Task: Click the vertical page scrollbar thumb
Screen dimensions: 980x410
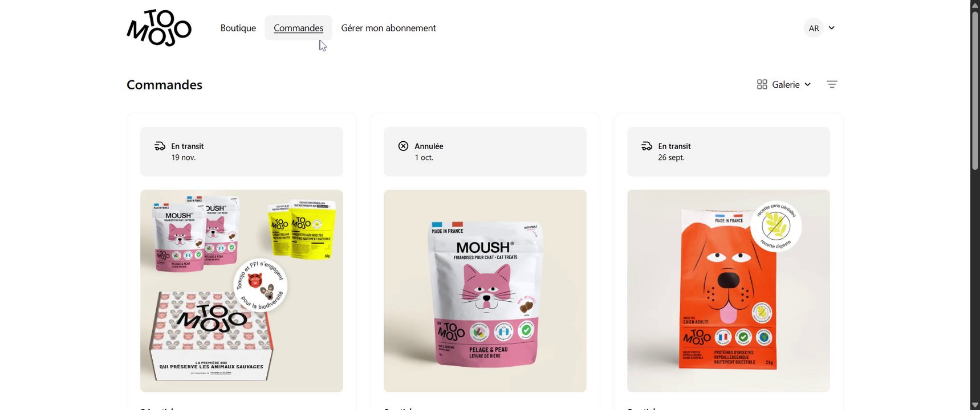Action: (x=975, y=90)
